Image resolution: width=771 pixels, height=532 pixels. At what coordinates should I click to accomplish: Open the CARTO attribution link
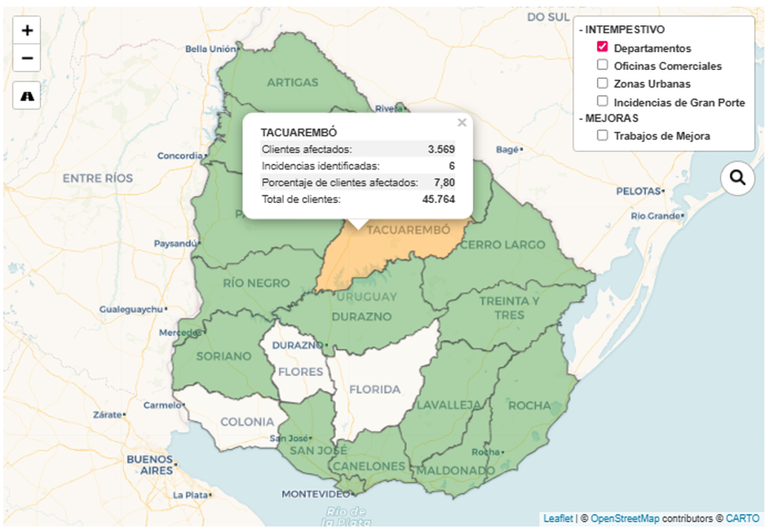click(742, 518)
